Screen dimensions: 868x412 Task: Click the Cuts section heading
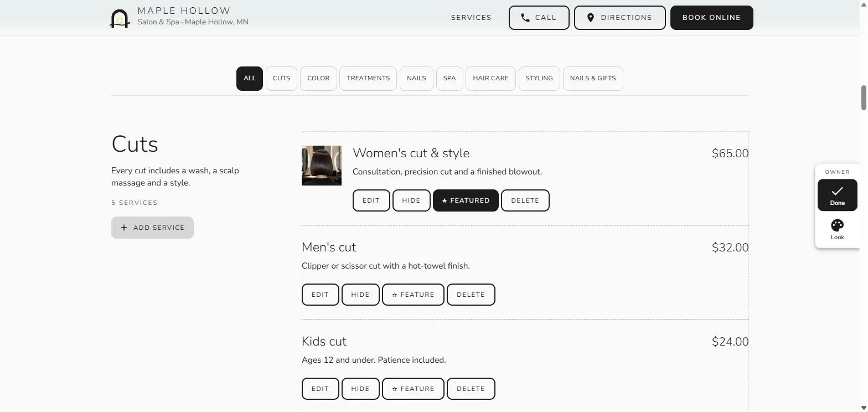click(135, 144)
